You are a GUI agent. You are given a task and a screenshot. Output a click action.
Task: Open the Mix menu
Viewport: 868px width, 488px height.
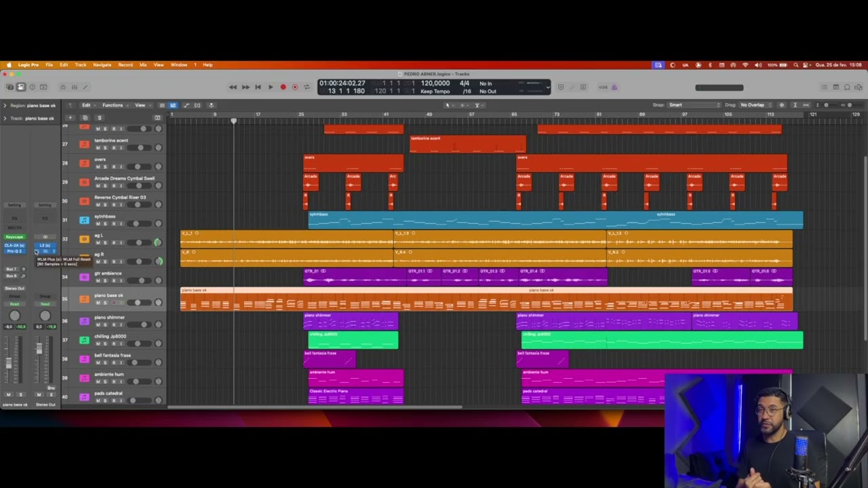click(143, 65)
